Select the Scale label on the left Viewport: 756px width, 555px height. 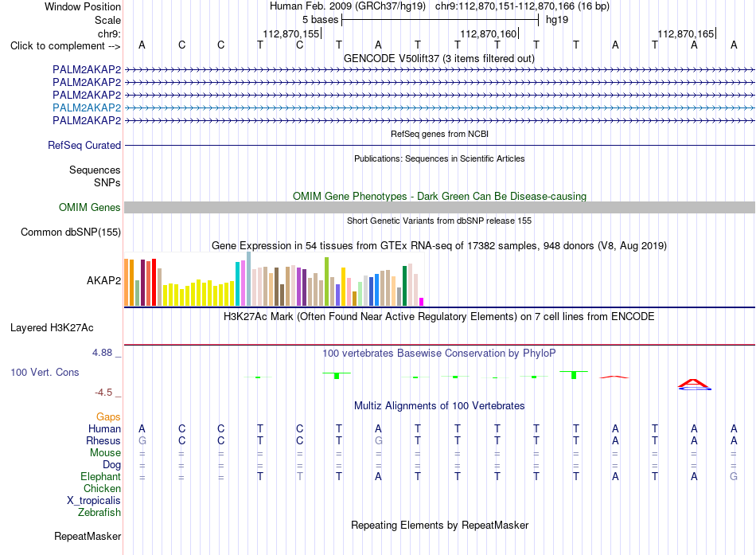(x=107, y=20)
